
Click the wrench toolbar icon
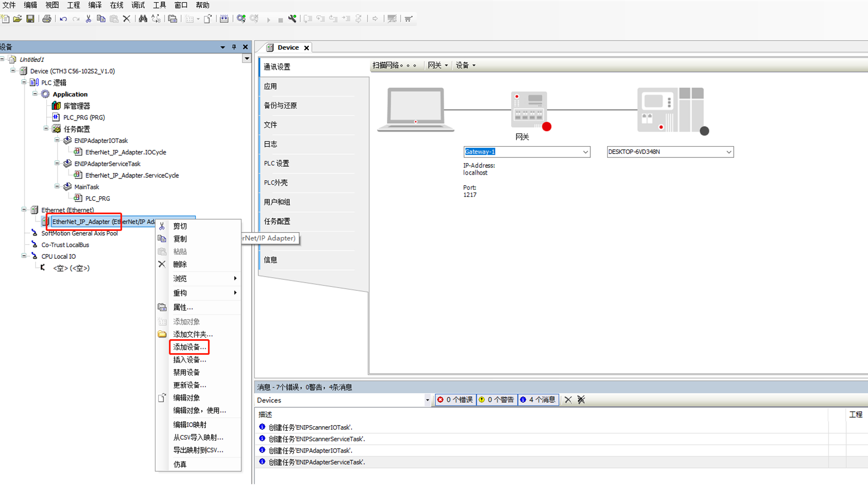click(x=292, y=19)
